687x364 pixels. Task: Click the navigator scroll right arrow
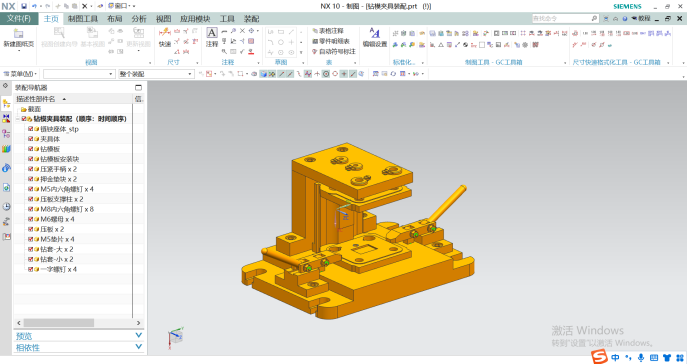pyautogui.click(x=138, y=323)
